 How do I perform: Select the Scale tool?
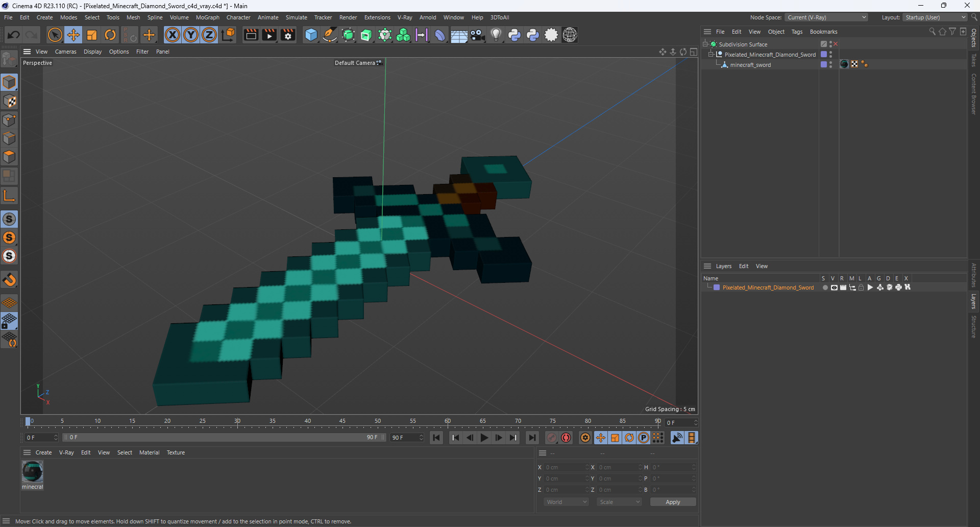(92, 35)
